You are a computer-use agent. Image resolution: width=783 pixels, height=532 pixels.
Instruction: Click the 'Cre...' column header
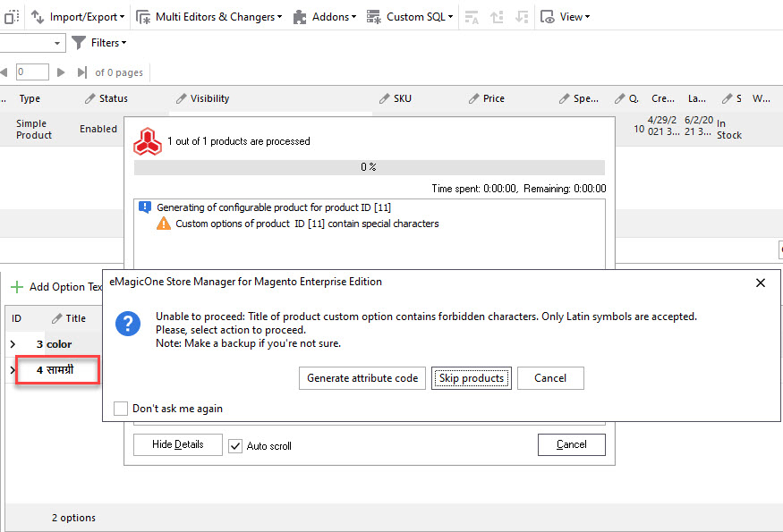point(663,99)
